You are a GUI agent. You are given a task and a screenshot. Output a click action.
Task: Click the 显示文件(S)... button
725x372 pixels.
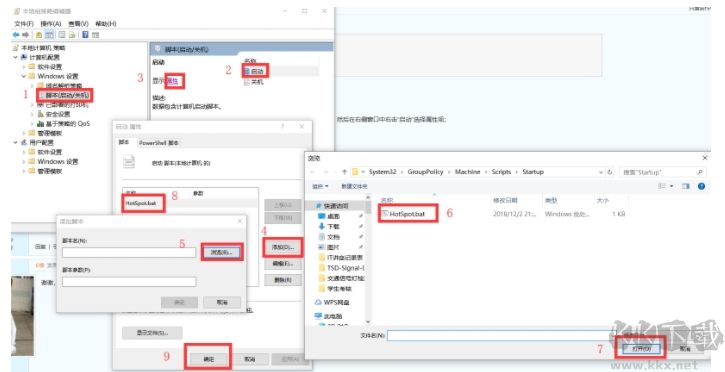152,333
